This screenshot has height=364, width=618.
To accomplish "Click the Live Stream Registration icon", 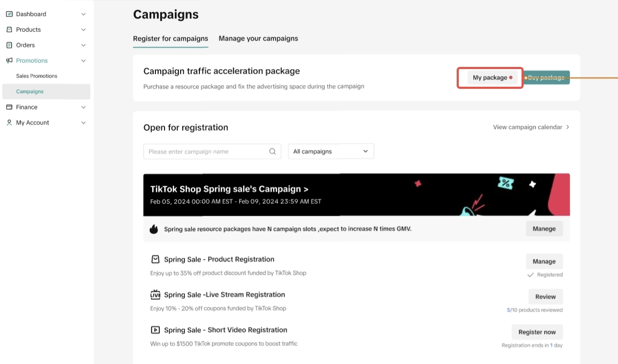I will click(155, 294).
